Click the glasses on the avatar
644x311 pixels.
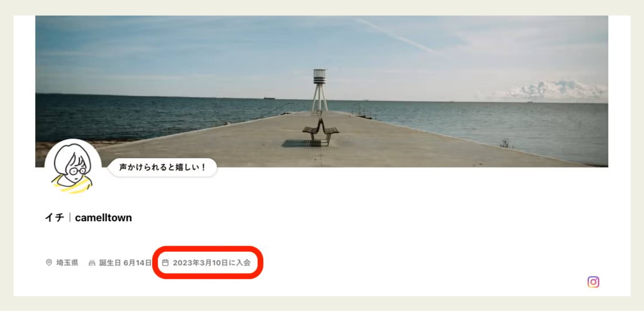[x=78, y=171]
